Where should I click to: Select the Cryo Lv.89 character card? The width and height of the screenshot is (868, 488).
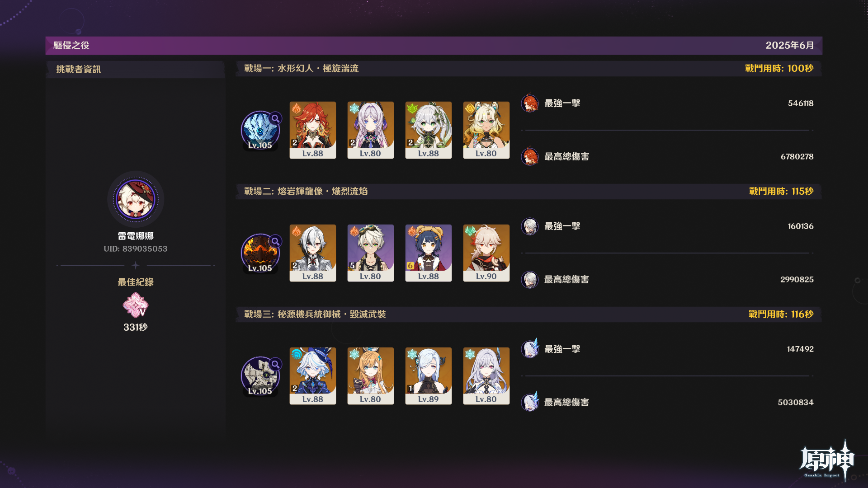pos(429,376)
